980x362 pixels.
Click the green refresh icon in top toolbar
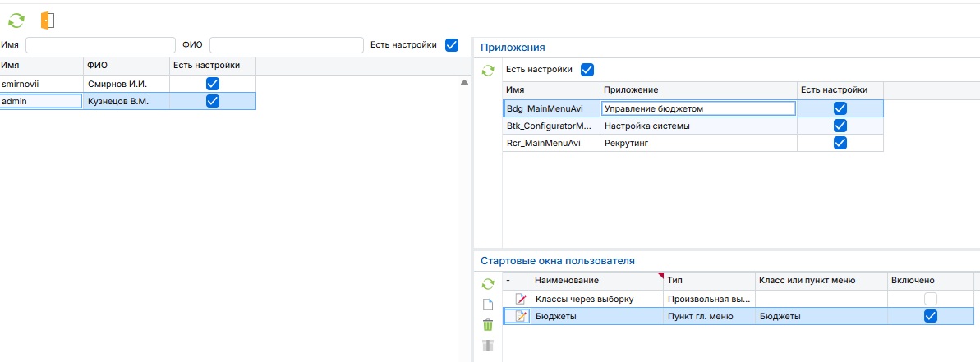[16, 21]
